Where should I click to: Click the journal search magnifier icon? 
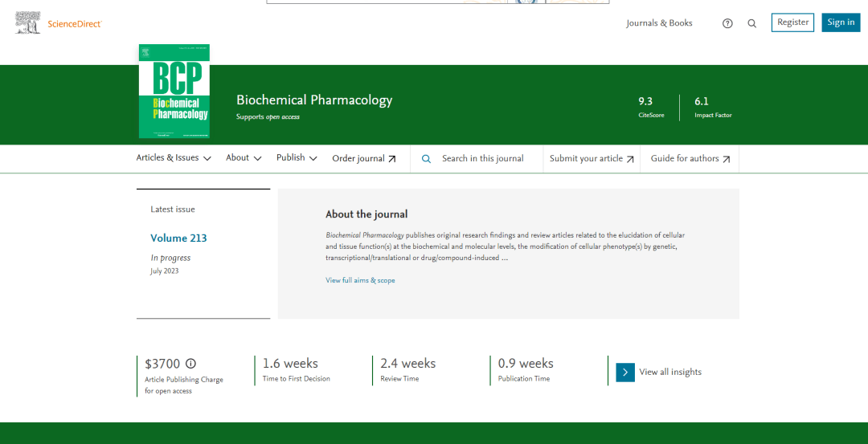tap(427, 159)
